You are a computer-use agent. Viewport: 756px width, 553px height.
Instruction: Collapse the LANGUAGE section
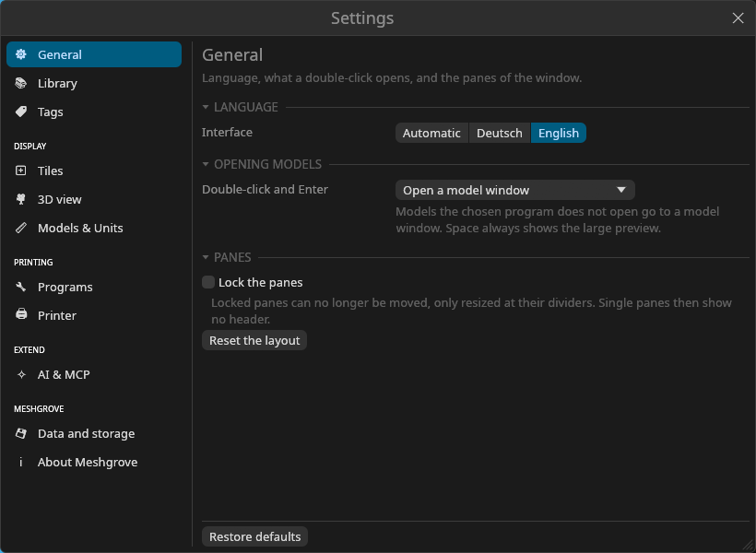pos(206,107)
